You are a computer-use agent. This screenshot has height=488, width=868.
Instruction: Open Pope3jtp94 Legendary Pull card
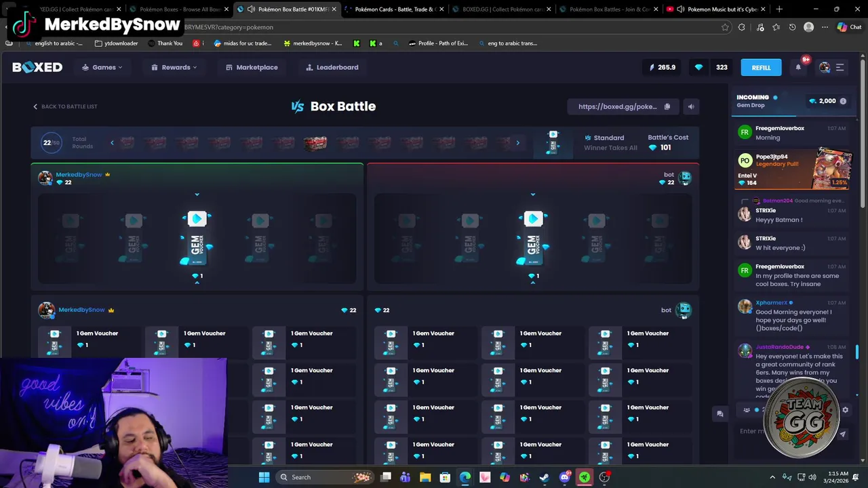793,169
